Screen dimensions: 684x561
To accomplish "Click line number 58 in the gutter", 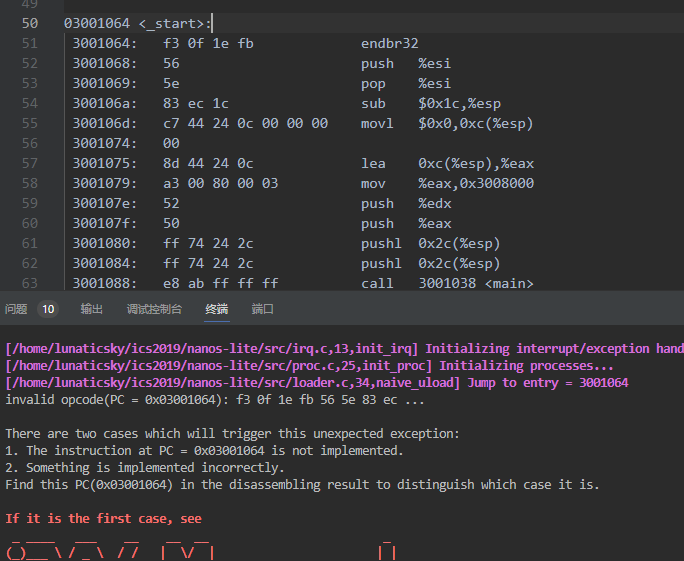I will click(30, 183).
